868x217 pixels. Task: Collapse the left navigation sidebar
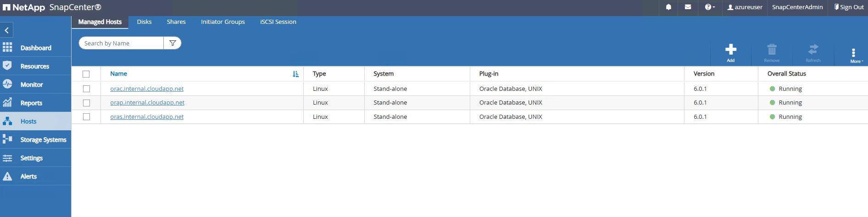point(7,30)
